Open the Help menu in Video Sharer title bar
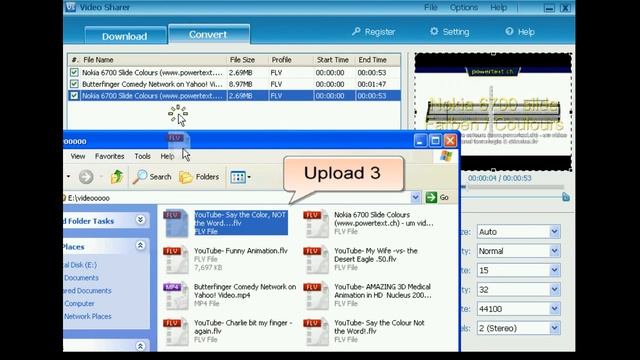Viewport: 640px width, 360px height. [x=498, y=7]
